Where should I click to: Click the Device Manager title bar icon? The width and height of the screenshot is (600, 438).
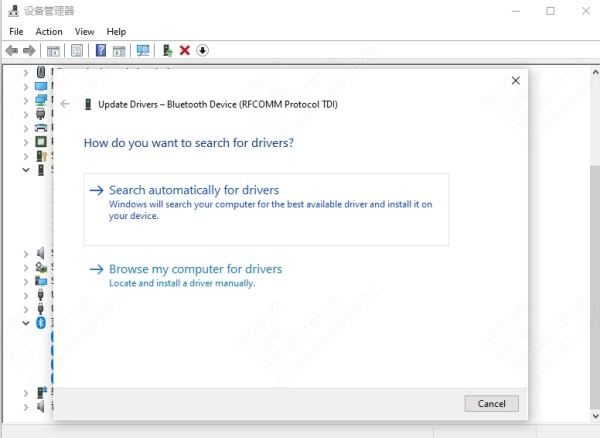coord(13,11)
